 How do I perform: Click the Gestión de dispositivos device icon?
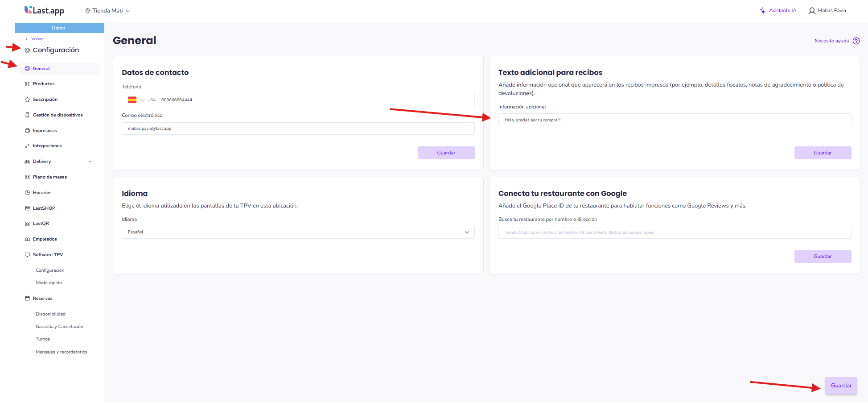click(x=27, y=115)
